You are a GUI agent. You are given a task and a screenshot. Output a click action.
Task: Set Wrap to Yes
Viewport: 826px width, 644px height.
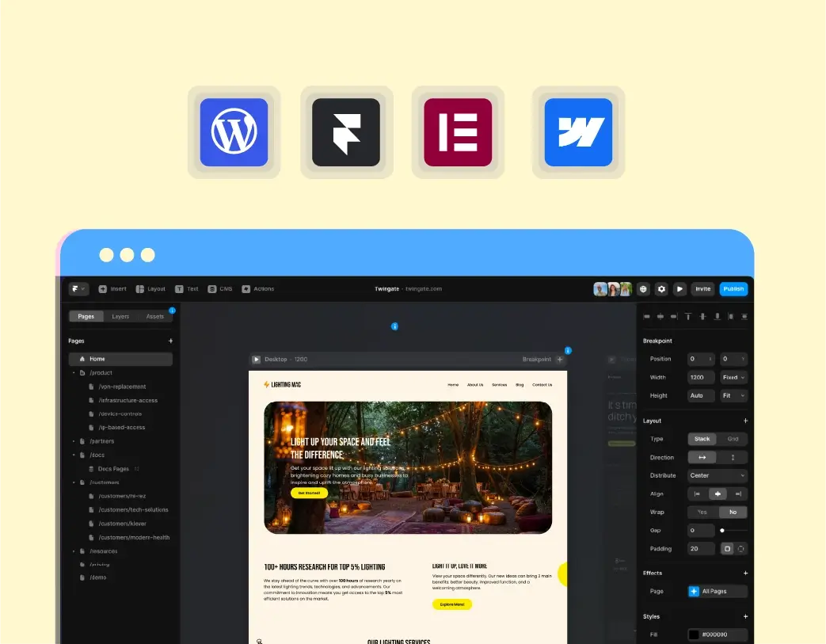(702, 513)
